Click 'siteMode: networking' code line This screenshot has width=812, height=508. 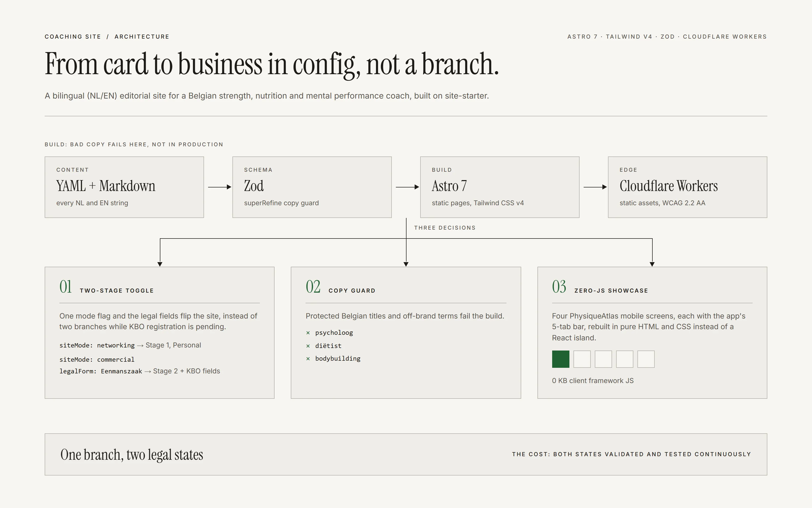(97, 345)
